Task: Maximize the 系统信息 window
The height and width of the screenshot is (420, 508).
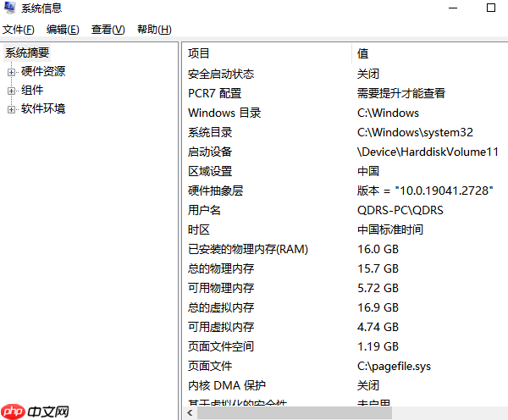Action: [x=491, y=8]
